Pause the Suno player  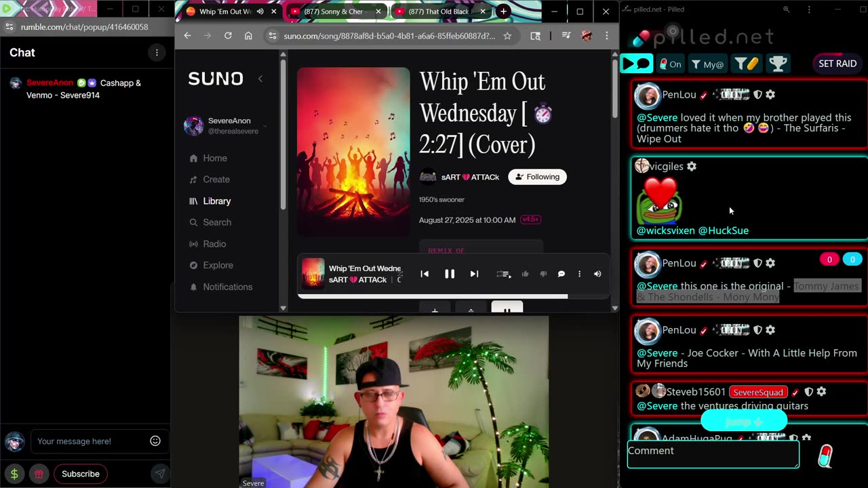[450, 274]
